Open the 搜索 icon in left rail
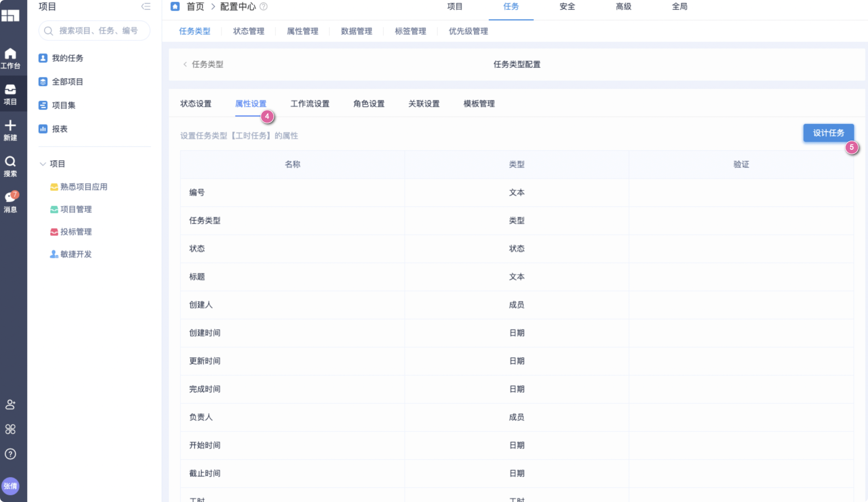Image resolution: width=868 pixels, height=502 pixels. (x=10, y=166)
